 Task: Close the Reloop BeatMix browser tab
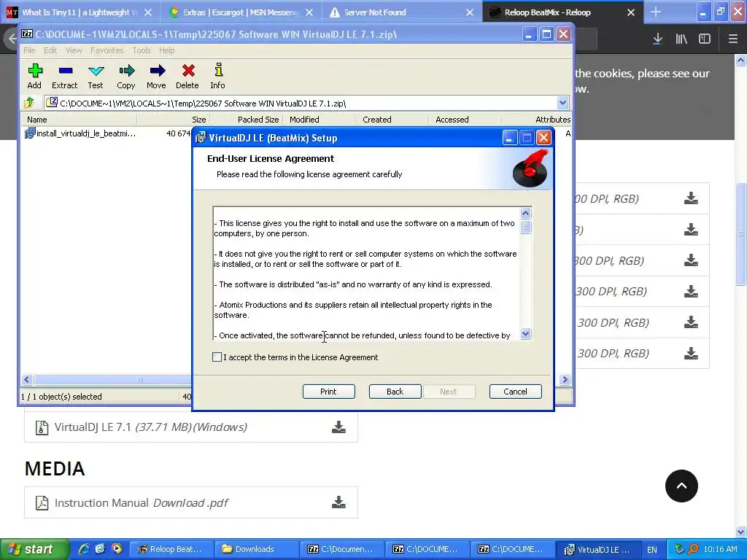631,12
